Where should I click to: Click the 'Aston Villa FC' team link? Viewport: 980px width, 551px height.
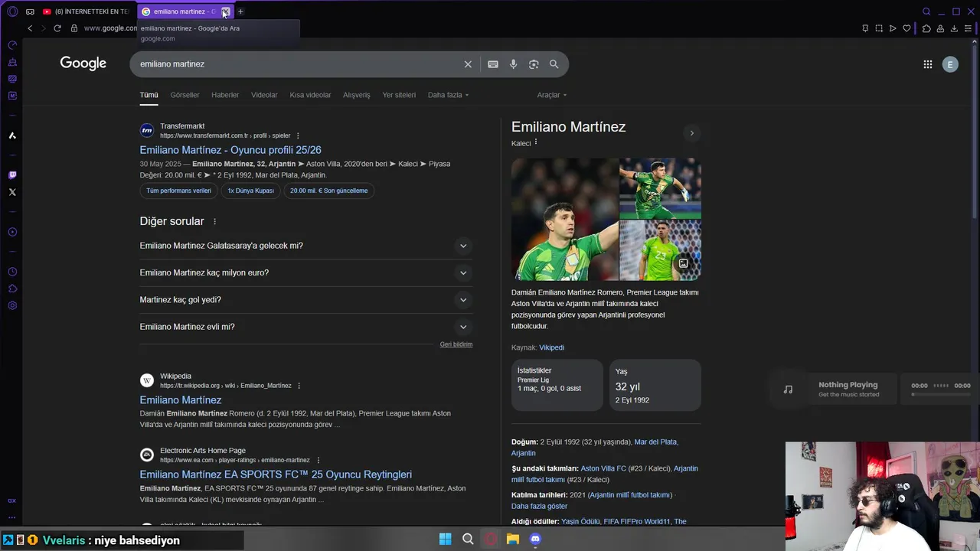(603, 468)
